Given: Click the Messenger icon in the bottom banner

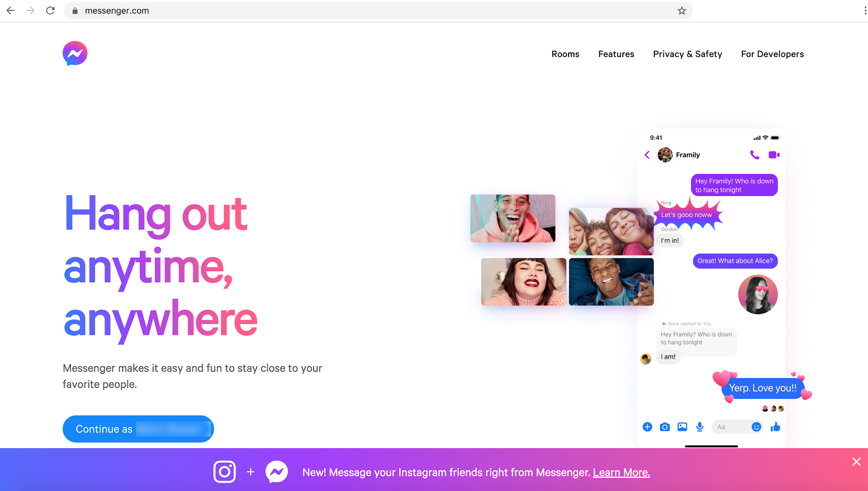Looking at the screenshot, I should (x=277, y=472).
